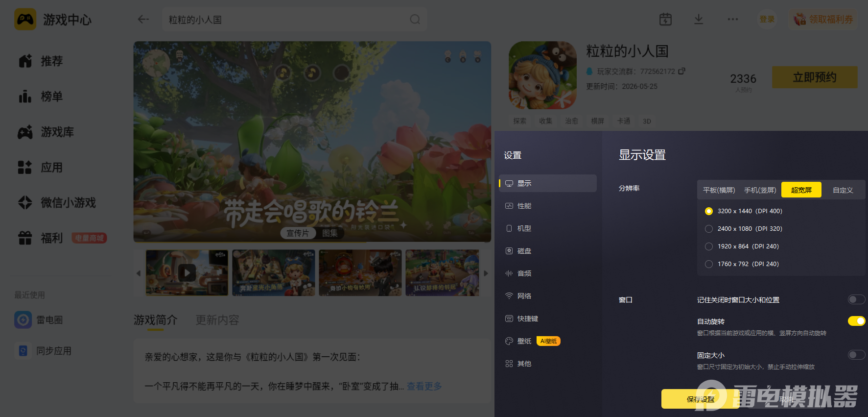Click the 收集 tag
Viewport: 868px width, 417px height.
pos(546,121)
